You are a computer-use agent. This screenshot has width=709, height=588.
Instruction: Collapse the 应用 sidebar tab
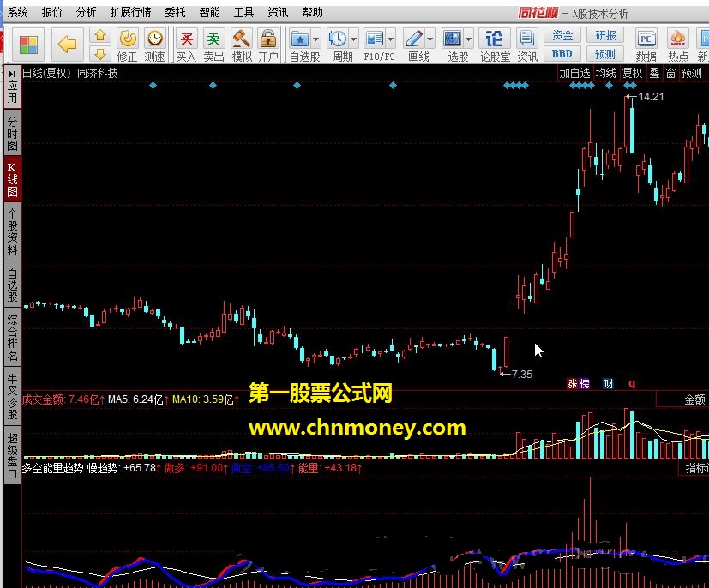[x=12, y=87]
